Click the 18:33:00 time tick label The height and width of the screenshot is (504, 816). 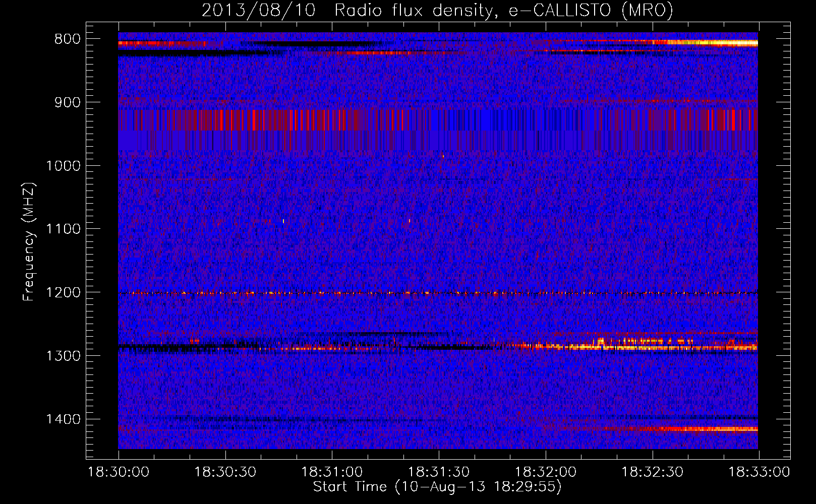point(759,472)
